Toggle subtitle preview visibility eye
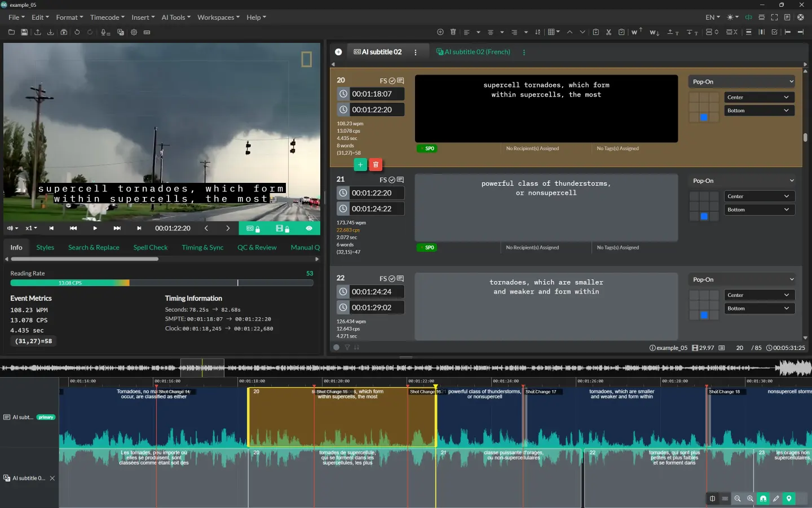 click(309, 229)
